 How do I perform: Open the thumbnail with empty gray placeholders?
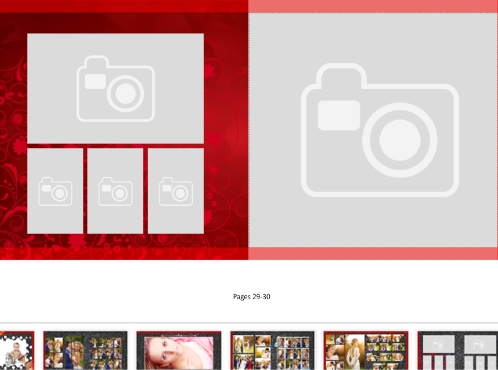pyautogui.click(x=458, y=350)
